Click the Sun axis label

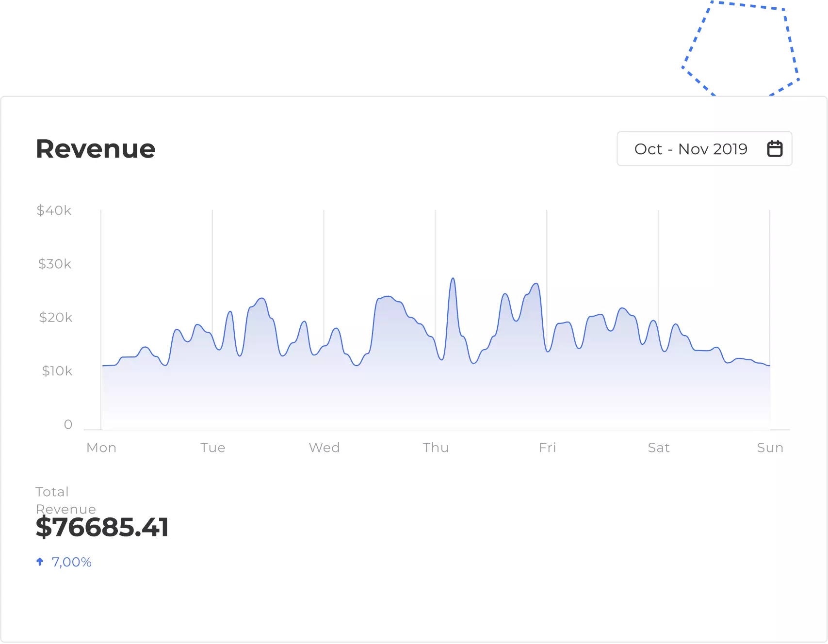pos(770,448)
